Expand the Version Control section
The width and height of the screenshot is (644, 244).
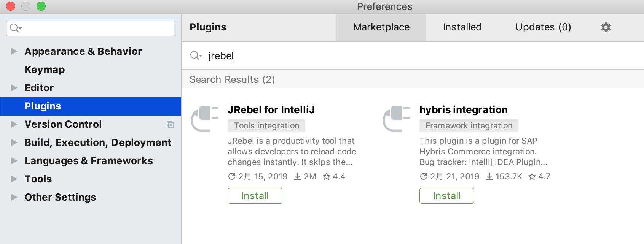click(14, 124)
